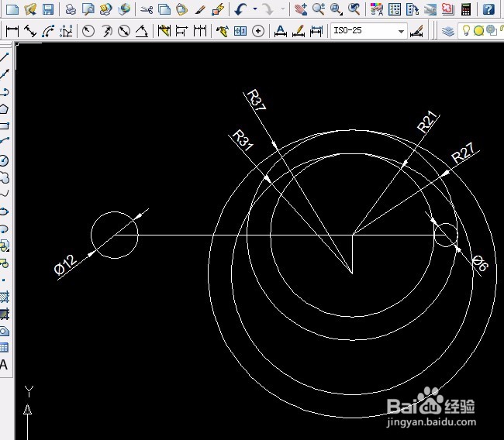Select Construction Line tool
Image resolution: width=504 pixels, height=440 pixels.
(5, 74)
